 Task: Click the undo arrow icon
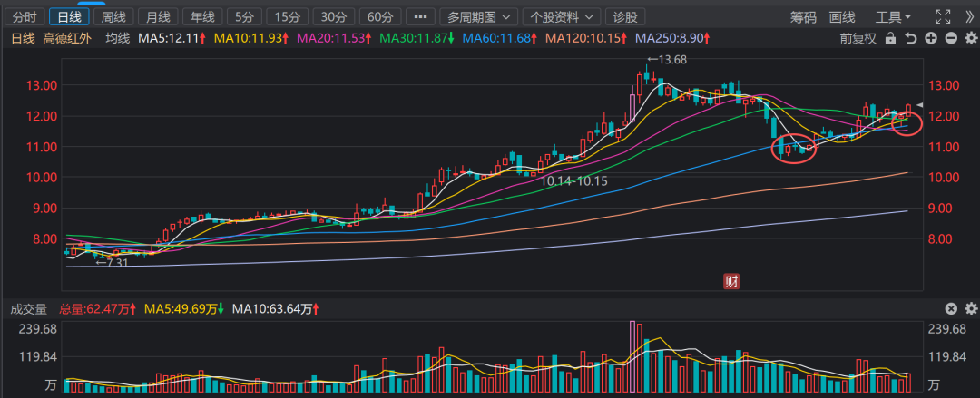(x=911, y=38)
